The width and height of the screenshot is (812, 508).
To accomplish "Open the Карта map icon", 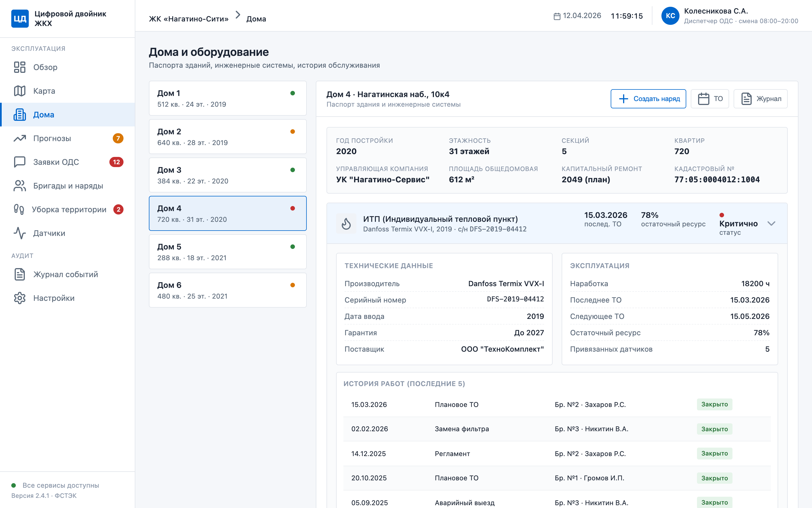I will tap(20, 91).
